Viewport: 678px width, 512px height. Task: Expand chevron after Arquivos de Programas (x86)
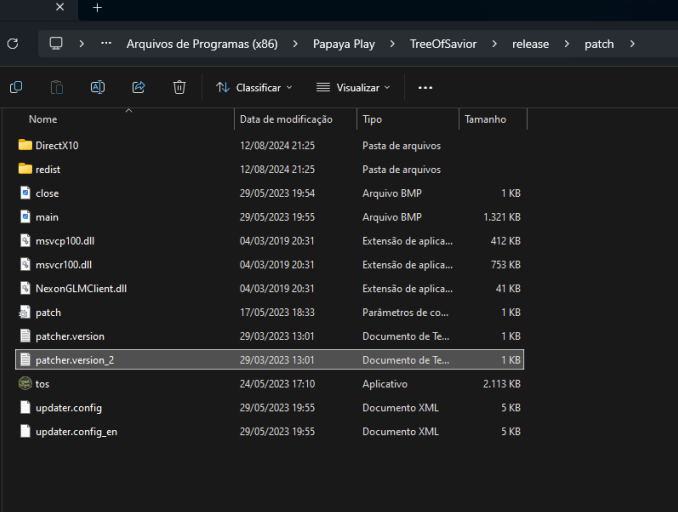click(x=295, y=44)
